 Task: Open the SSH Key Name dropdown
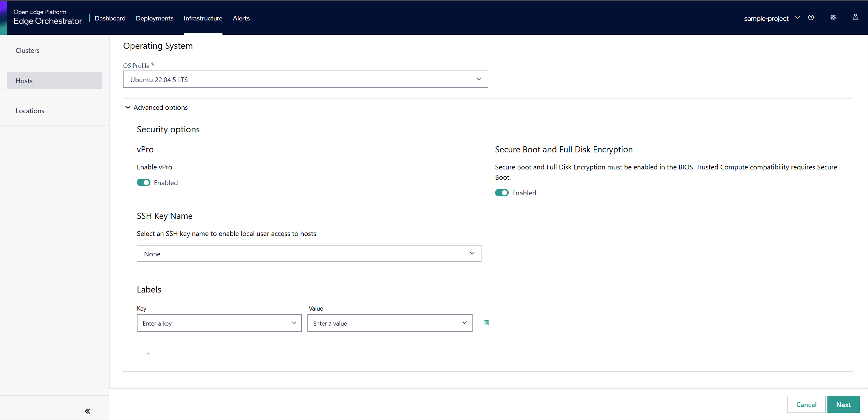tap(309, 254)
